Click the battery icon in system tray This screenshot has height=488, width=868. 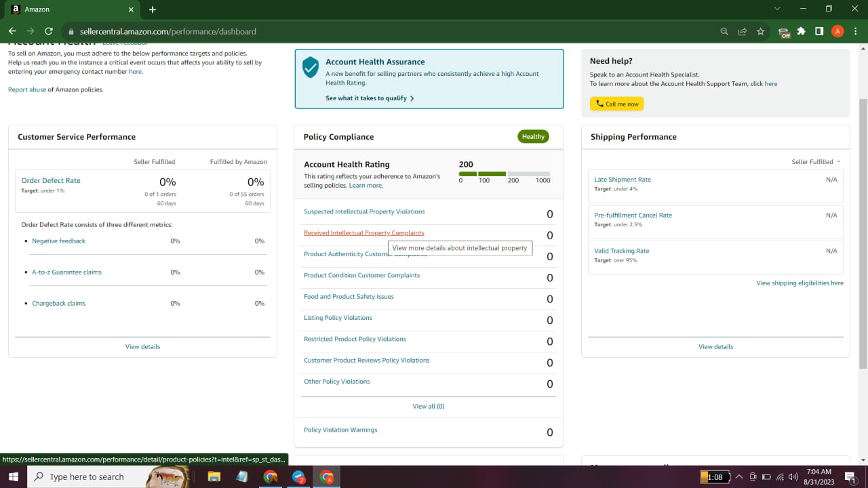(x=766, y=476)
